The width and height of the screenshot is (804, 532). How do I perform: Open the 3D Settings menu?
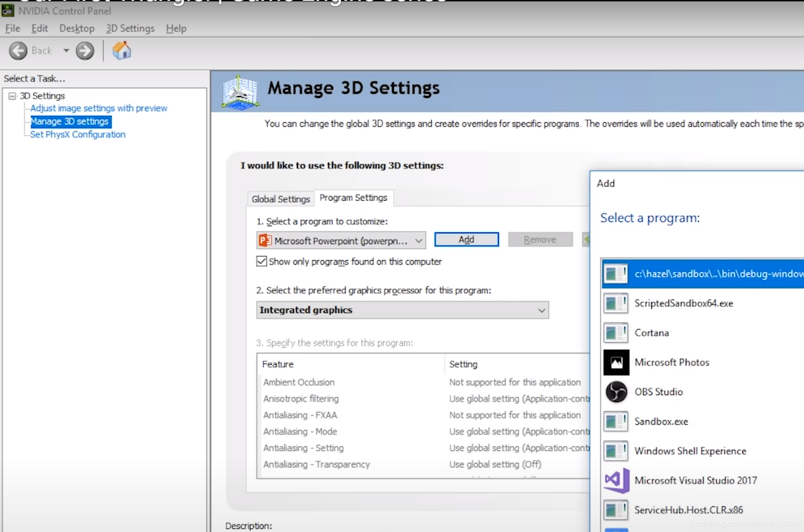[x=130, y=29]
